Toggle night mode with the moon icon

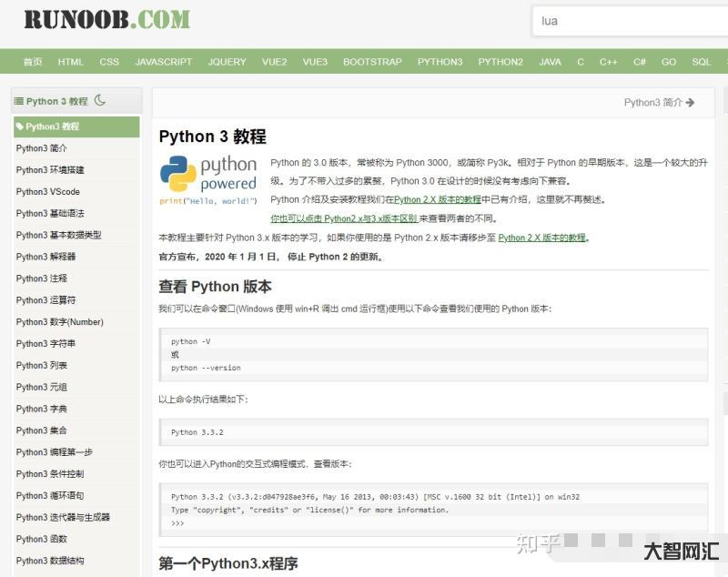[100, 100]
